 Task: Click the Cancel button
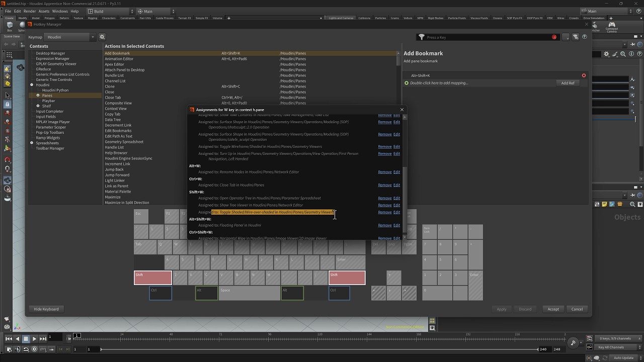pos(577,309)
